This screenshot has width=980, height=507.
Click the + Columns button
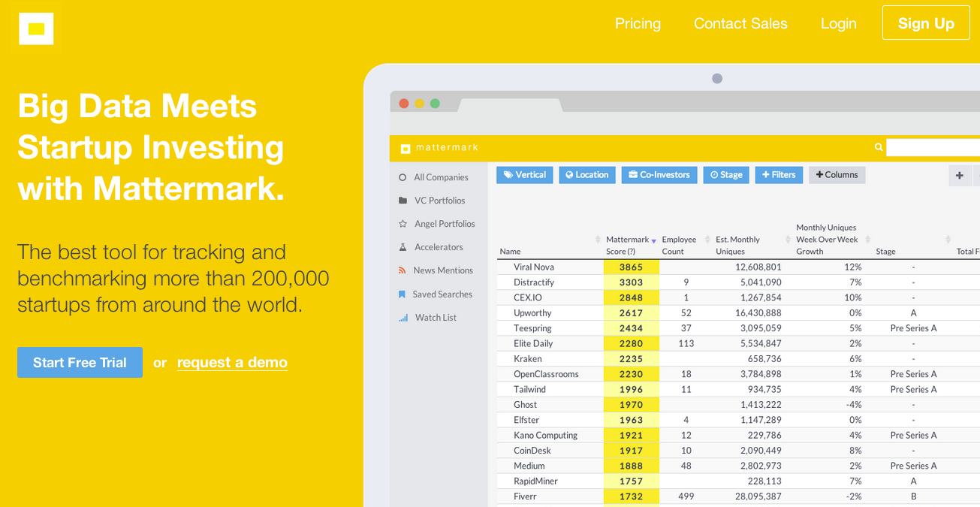point(837,175)
